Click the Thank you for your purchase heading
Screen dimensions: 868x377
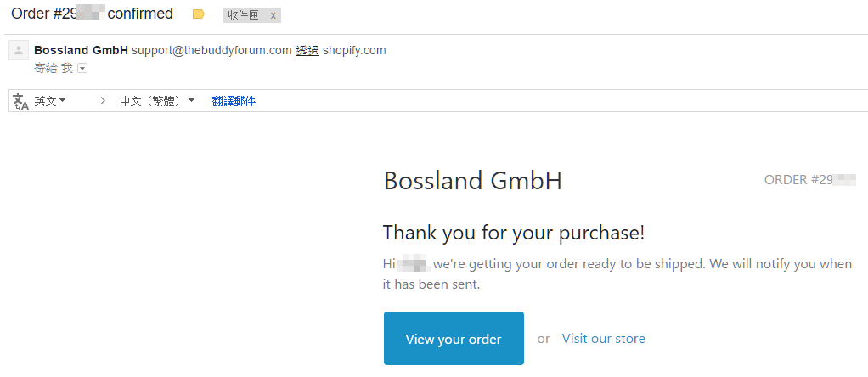click(x=513, y=233)
